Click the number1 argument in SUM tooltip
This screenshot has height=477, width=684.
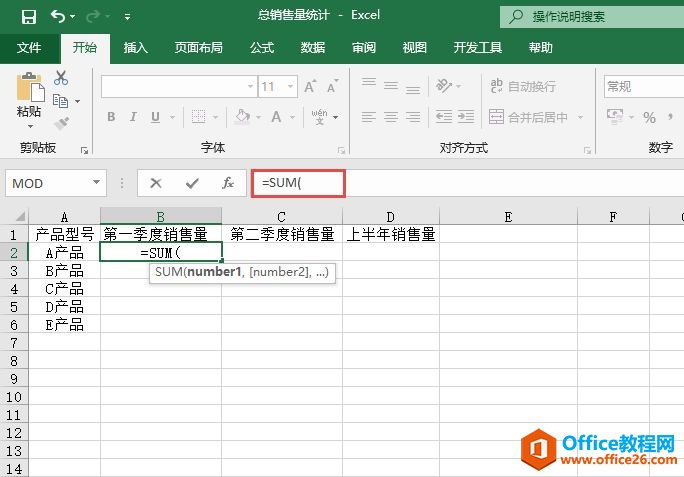214,272
